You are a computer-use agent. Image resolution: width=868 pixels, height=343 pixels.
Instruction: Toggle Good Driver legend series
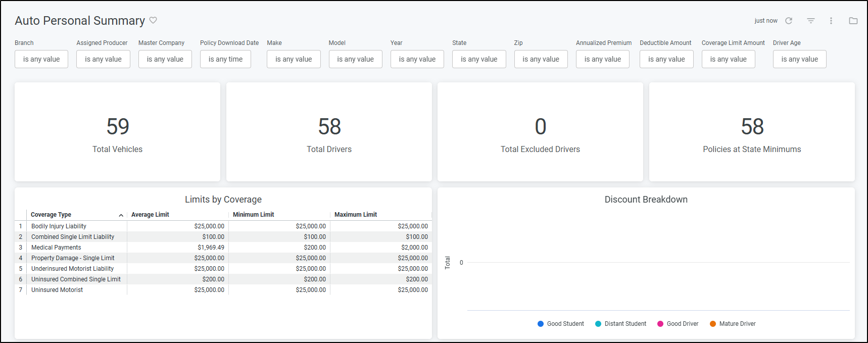(678, 324)
